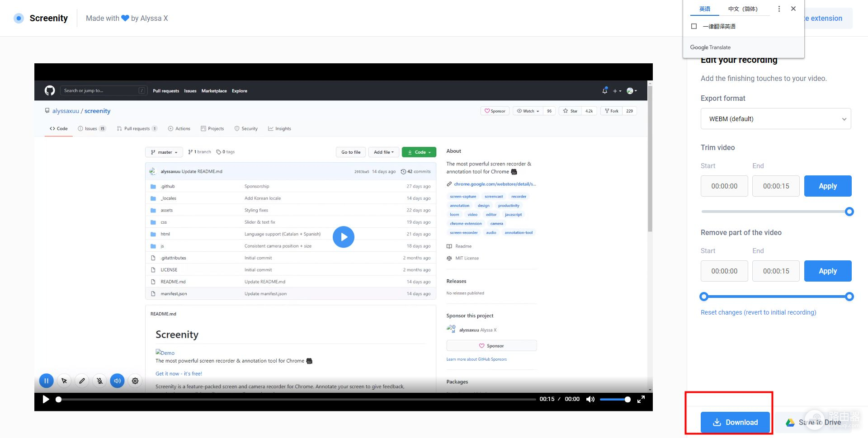Select the 中文 (简体) tab in translate popup
Screen dimensions: 868x438
(x=743, y=9)
